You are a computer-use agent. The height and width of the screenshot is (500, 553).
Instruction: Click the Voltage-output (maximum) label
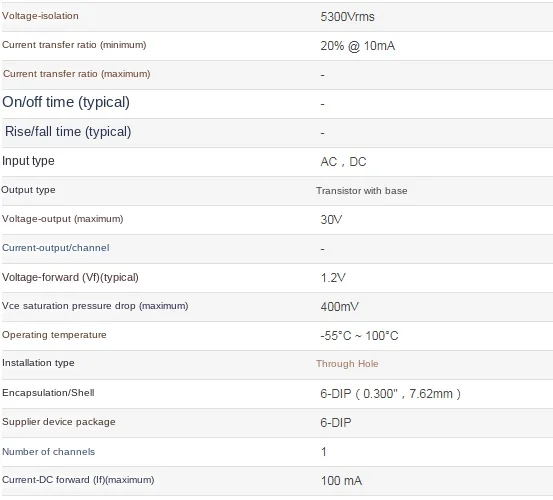click(x=62, y=219)
